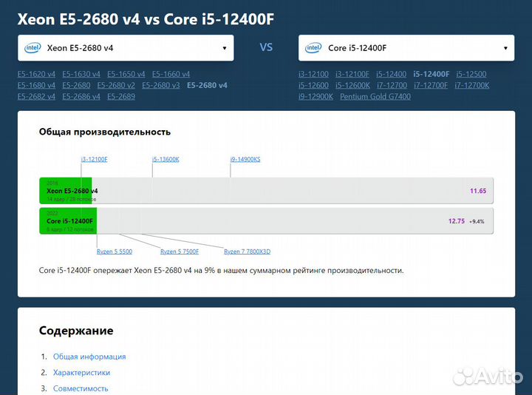Open the E5-2689 link
This screenshot has width=532, height=395.
121,96
